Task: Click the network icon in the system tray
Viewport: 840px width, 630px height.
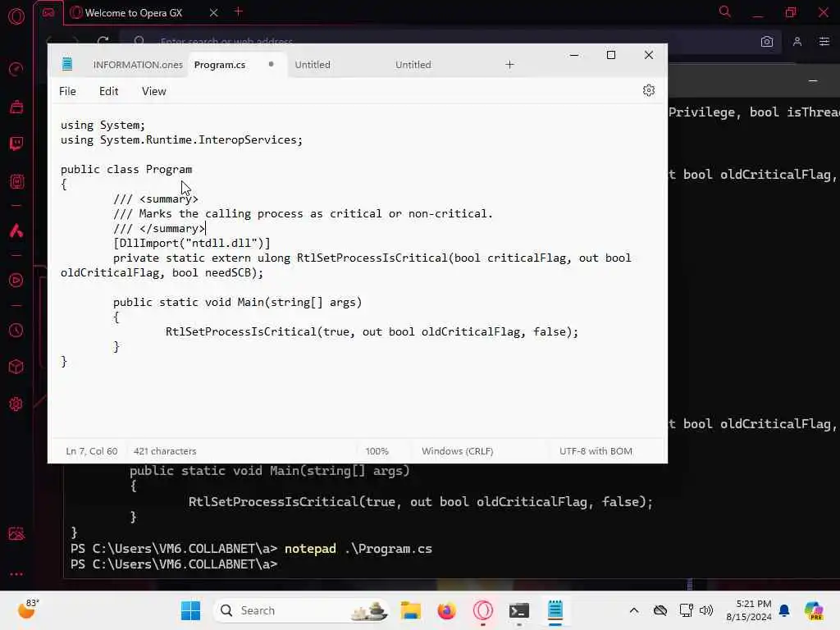Action: click(686, 610)
